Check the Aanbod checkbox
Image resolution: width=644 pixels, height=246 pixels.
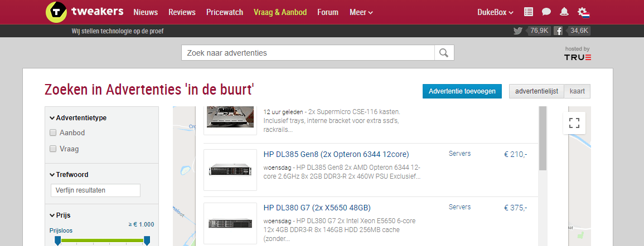pos(52,133)
